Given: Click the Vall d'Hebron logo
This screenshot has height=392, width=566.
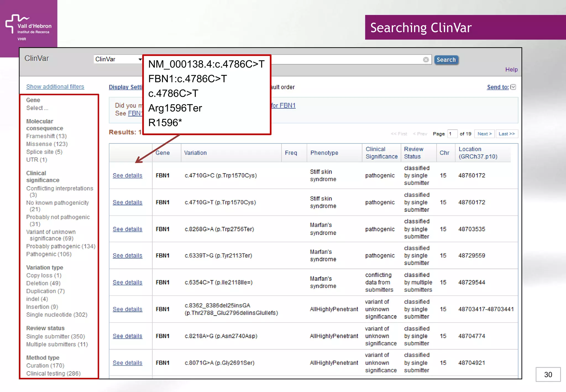Looking at the screenshot, I should pyautogui.click(x=28, y=28).
